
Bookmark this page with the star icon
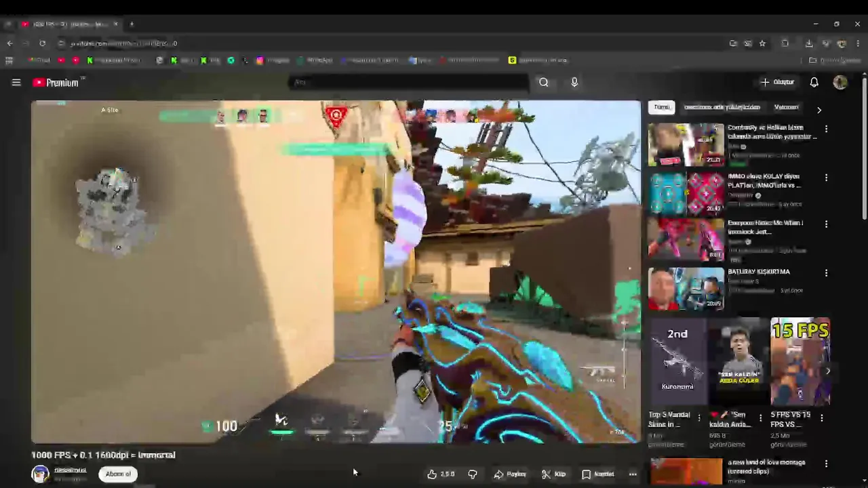[x=762, y=43]
